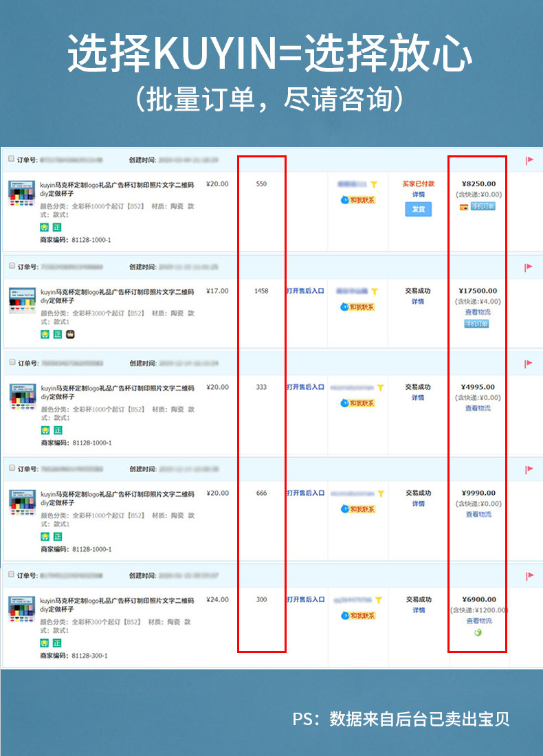Screen dimensions: 543x756
Task: Click the credit card icon under ¥8250.00
Action: (x=464, y=207)
